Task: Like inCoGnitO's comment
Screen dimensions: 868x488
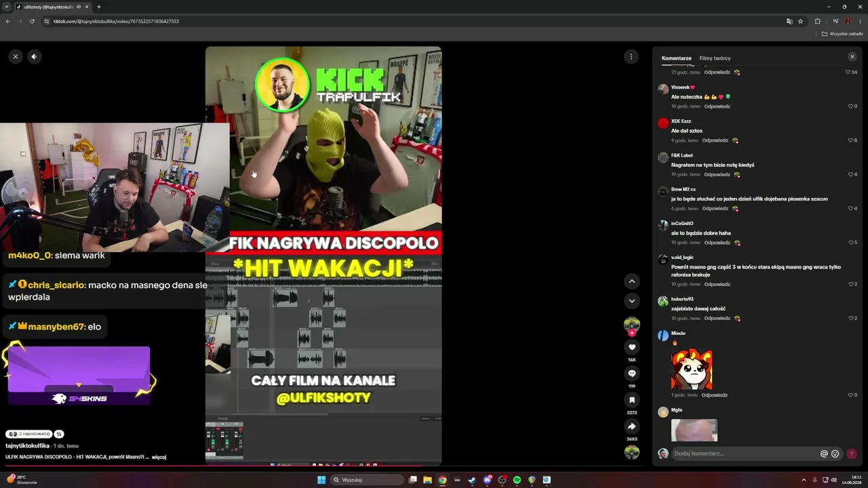Action: (850, 243)
